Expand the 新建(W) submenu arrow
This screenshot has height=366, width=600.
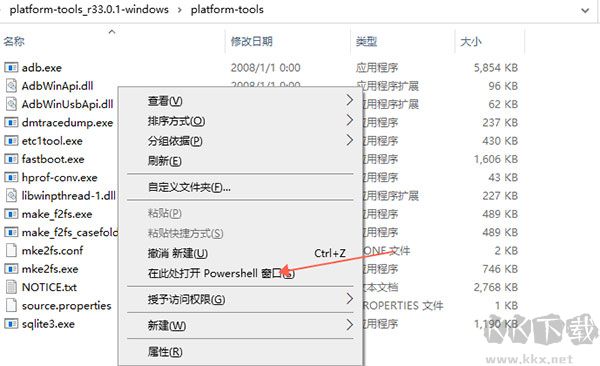click(x=349, y=325)
